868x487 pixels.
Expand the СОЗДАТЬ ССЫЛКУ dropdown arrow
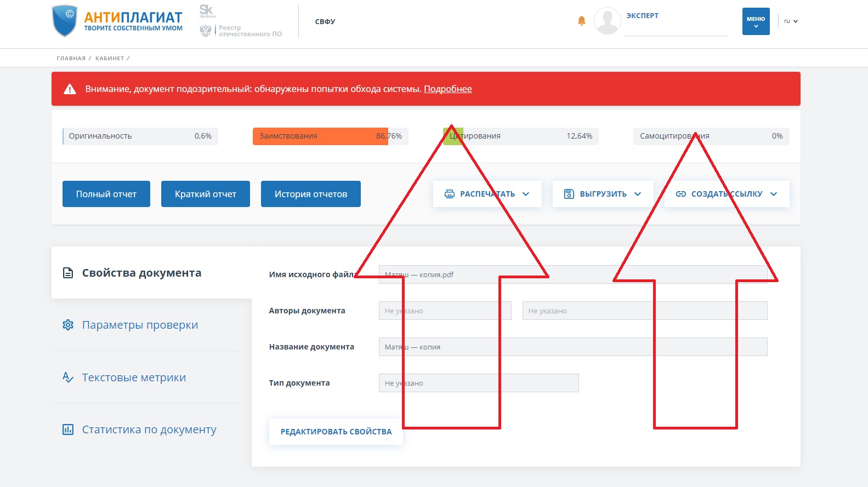point(774,194)
